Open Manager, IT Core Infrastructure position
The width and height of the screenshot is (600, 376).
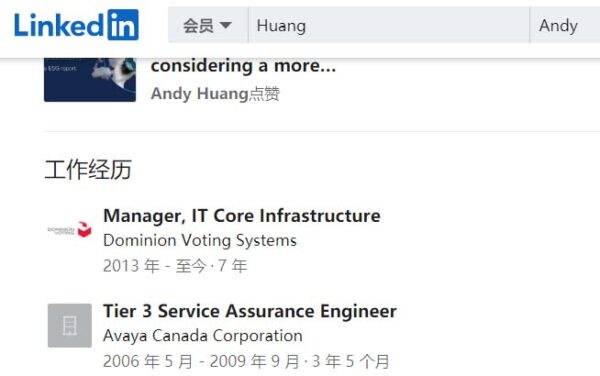pos(242,216)
